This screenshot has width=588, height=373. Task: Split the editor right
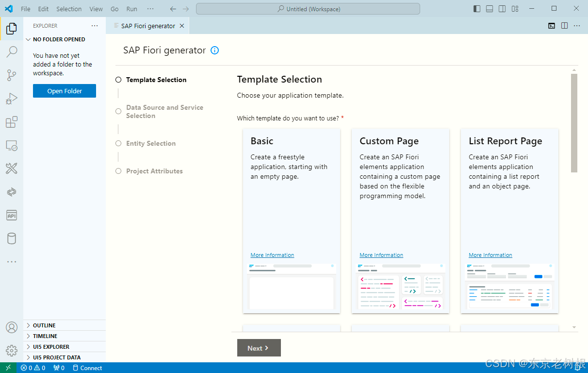click(x=564, y=26)
